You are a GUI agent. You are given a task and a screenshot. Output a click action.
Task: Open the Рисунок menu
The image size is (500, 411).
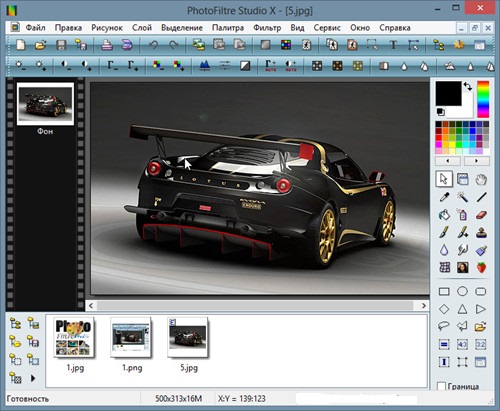107,28
